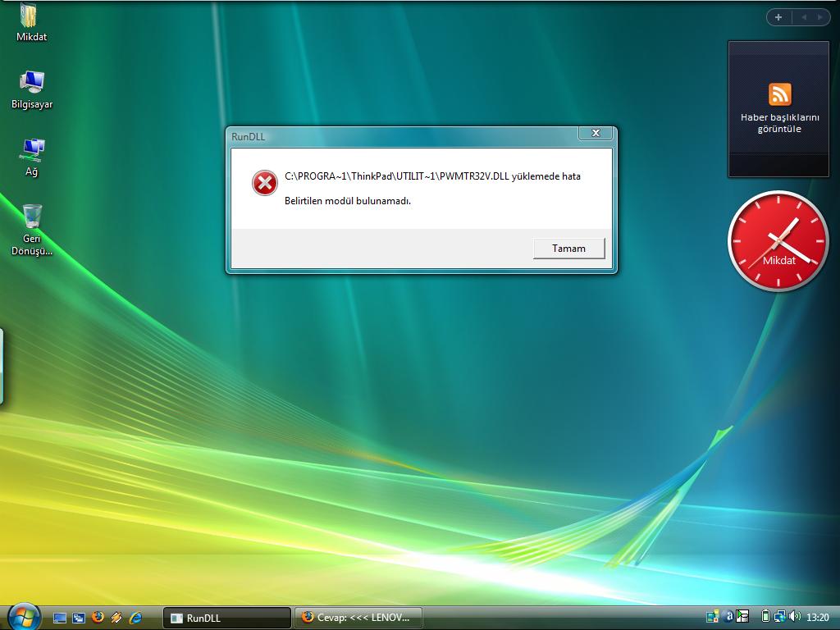This screenshot has width=840, height=630.
Task: Open the volume speaker tray icon
Action: coord(795,617)
